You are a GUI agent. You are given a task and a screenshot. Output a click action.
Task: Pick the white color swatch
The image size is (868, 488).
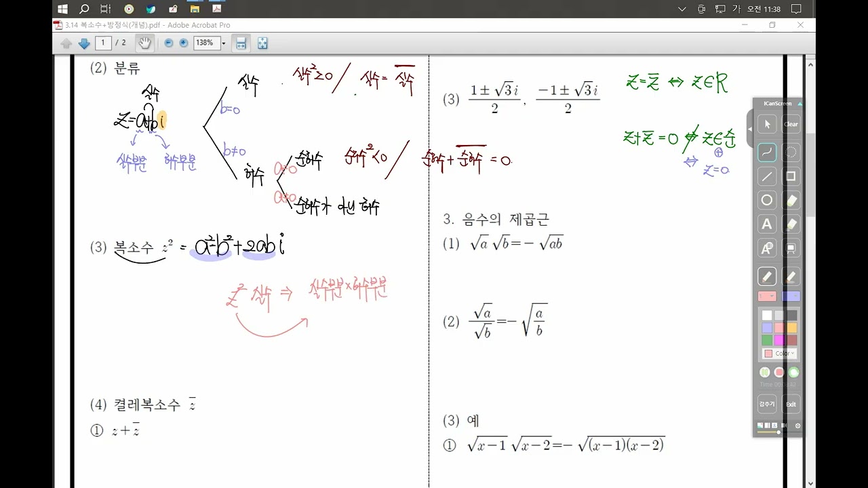(x=767, y=315)
